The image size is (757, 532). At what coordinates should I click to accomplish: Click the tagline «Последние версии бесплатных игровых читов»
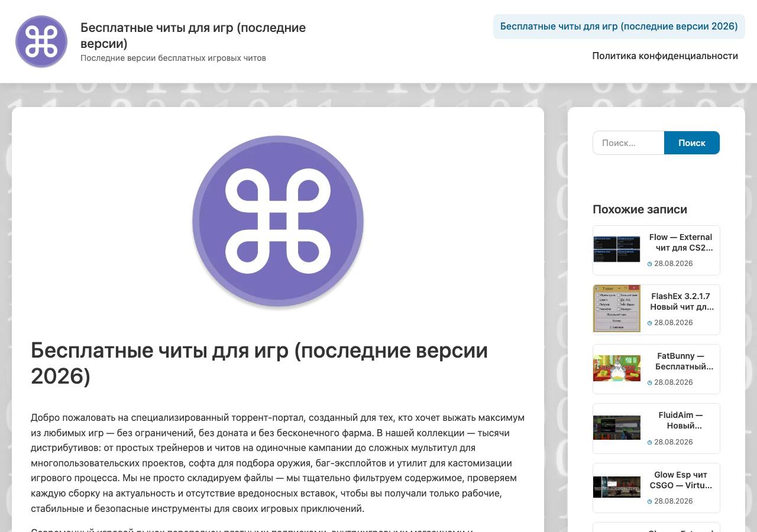[173, 58]
